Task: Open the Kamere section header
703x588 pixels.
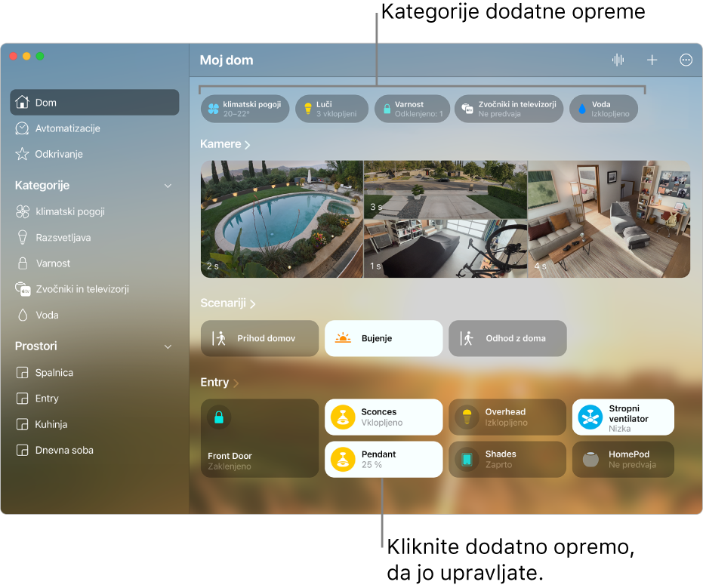Action: pos(224,144)
